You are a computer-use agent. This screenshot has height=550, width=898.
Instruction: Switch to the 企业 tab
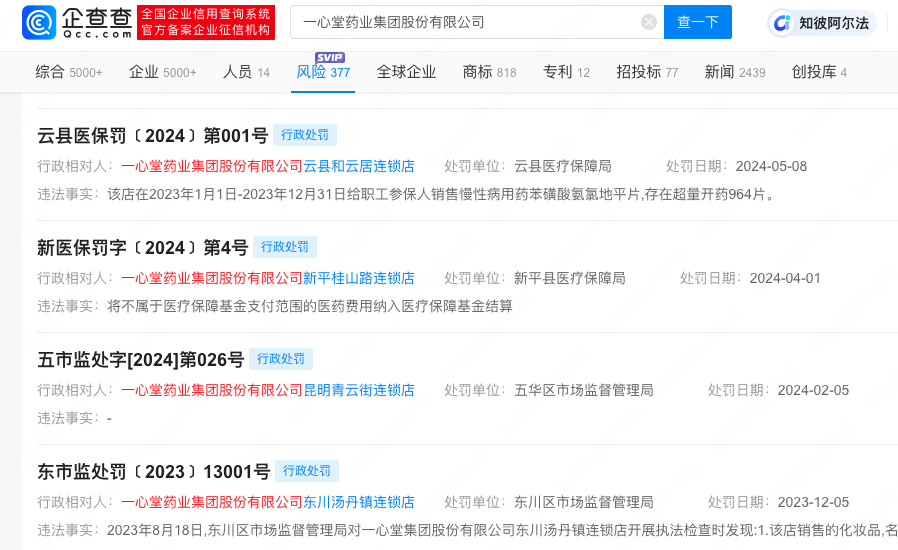(163, 72)
